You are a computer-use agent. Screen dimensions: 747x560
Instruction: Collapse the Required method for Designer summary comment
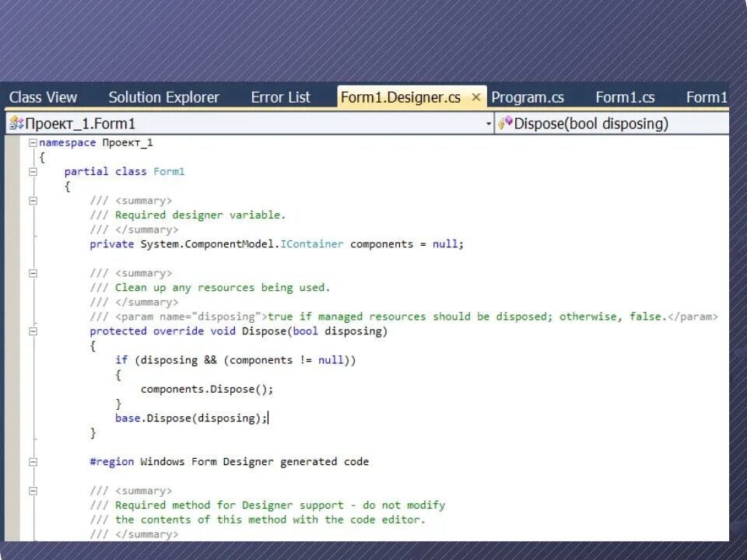click(x=33, y=491)
